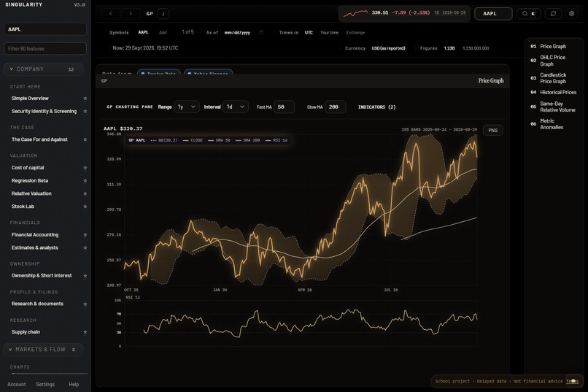Star the Cost of capital feature
Screen dimensions: 588x392
click(85, 168)
